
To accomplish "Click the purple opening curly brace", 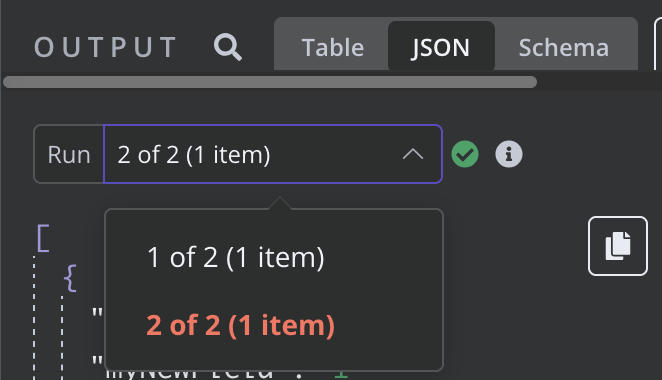I will [71, 277].
